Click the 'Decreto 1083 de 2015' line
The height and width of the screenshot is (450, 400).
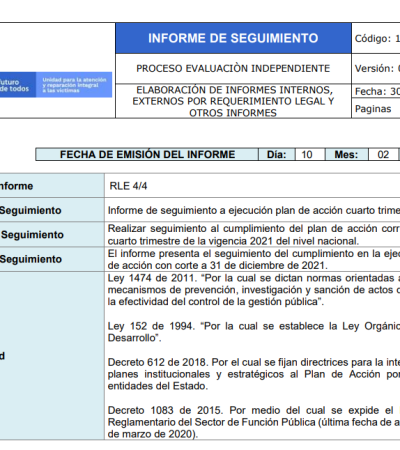[254, 410]
